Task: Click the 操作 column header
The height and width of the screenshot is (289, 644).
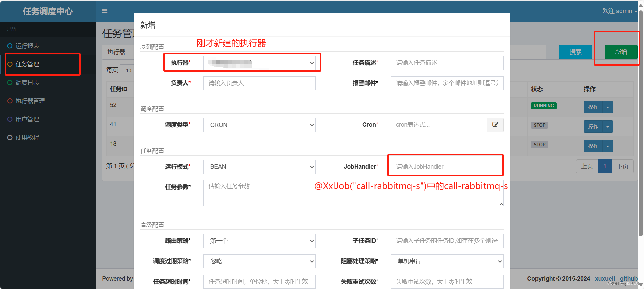Action: point(590,89)
